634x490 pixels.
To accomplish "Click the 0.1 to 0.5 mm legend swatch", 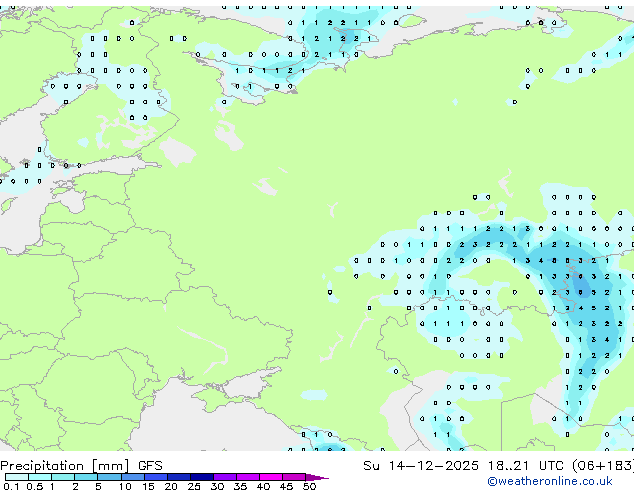I will click(x=17, y=477).
